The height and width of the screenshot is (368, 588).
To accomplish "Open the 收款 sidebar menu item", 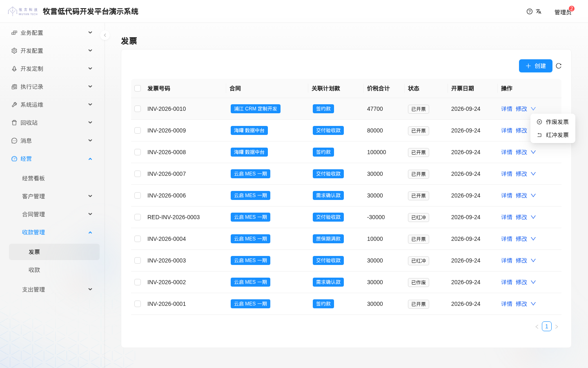I will pyautogui.click(x=54, y=270).
